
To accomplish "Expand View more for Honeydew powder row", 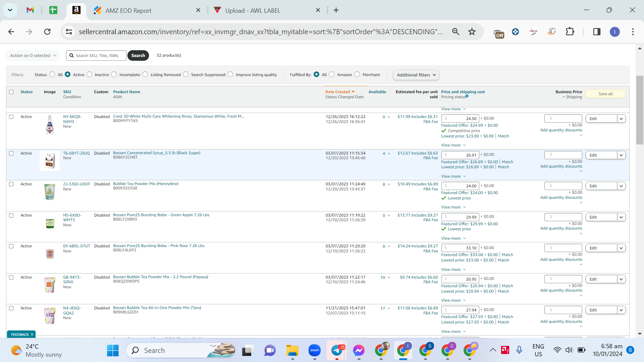I will coord(453,207).
